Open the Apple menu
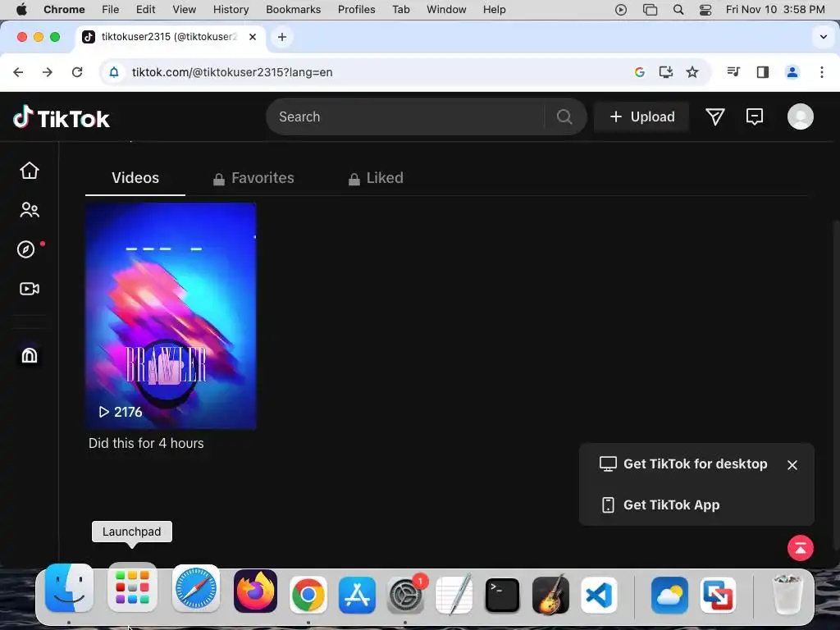The height and width of the screenshot is (630, 840). click(x=21, y=10)
